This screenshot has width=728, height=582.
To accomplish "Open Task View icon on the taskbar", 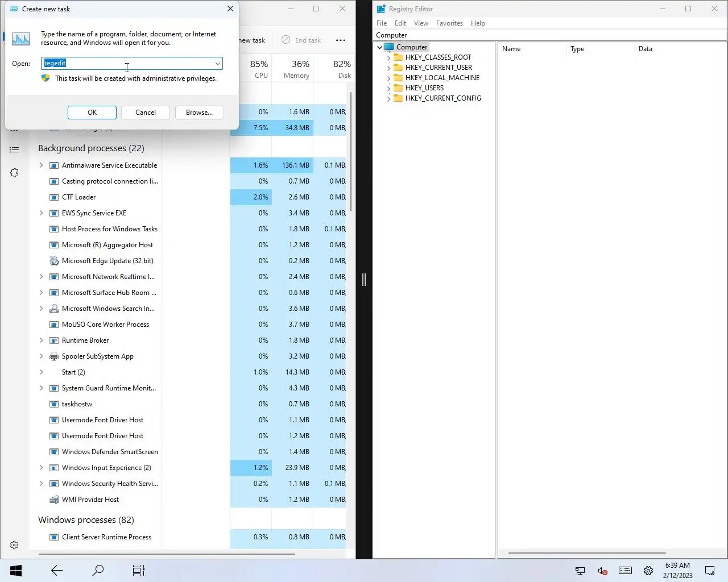I will click(139, 571).
